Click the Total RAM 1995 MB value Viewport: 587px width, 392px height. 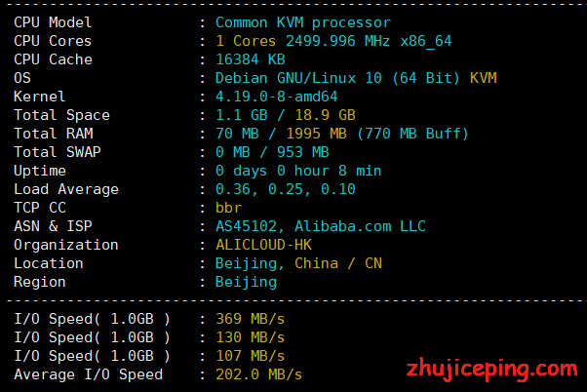pos(316,134)
